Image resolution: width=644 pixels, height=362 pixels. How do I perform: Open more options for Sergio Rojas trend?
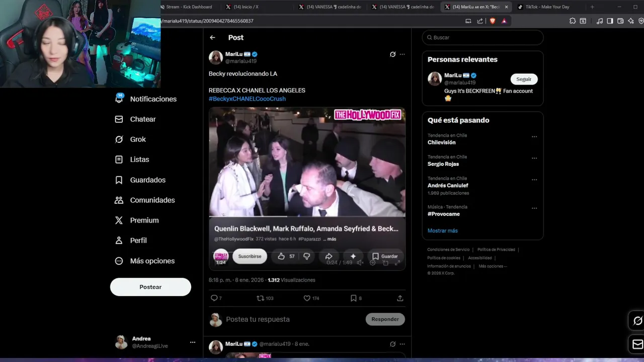coord(534,158)
